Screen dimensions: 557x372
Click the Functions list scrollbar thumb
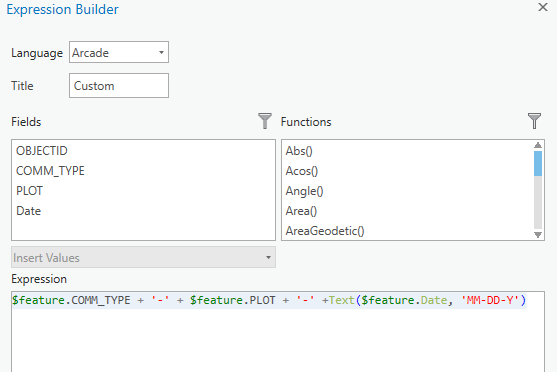(x=538, y=163)
